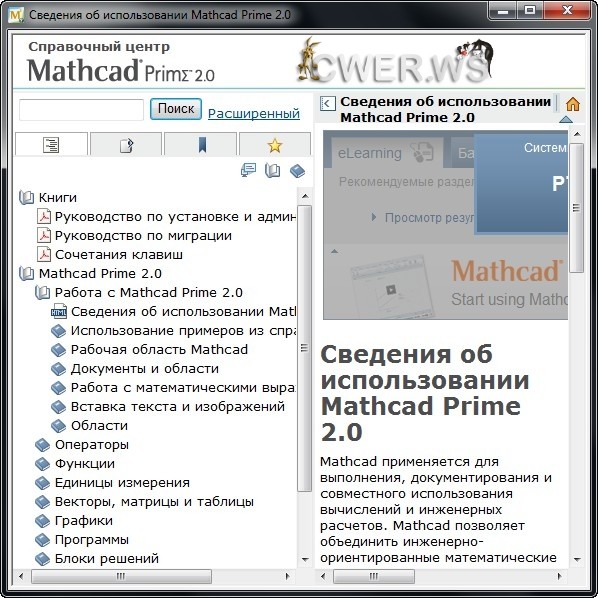Focus the search text field
The image size is (598, 598).
tap(81, 110)
